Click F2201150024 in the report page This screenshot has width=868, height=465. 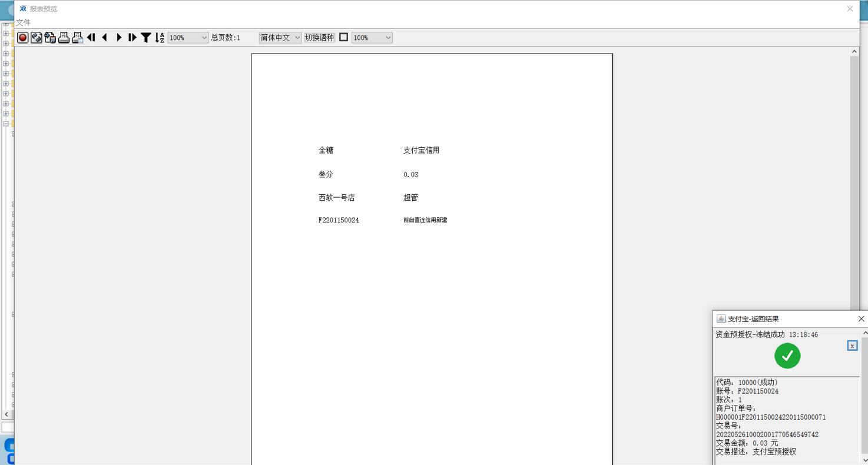point(339,220)
